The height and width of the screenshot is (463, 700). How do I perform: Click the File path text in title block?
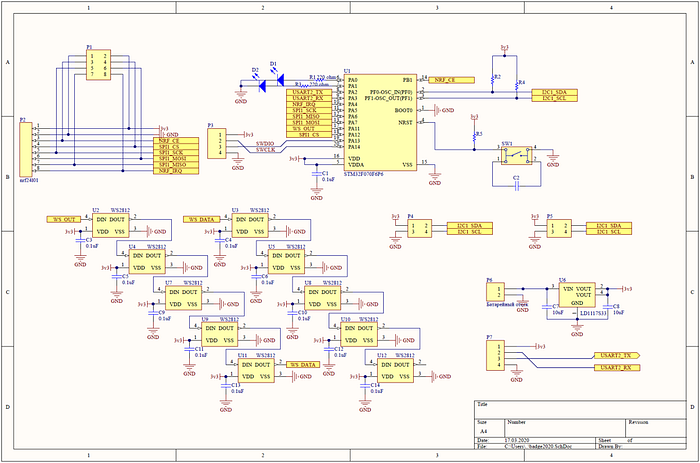[538, 446]
